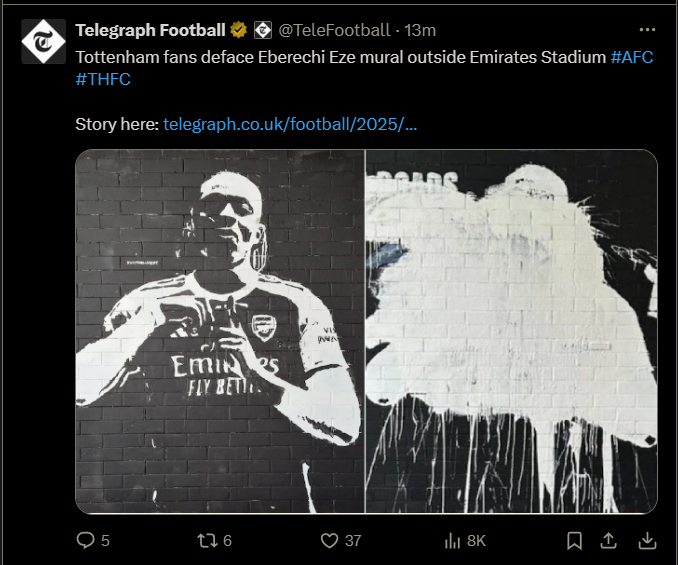Viewport: 678px width, 565px height.
Task: Open the left image of the intact Eze mural
Action: click(x=220, y=331)
